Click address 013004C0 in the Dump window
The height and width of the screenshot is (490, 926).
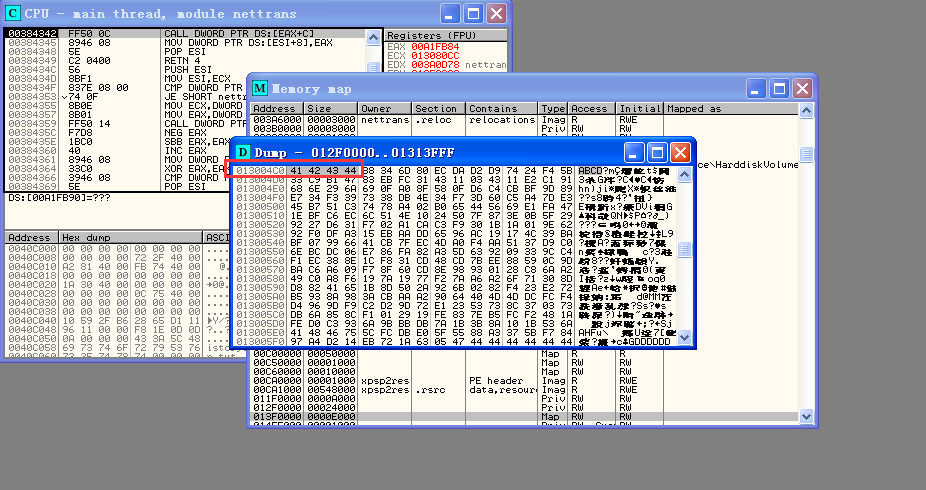click(x=260, y=171)
